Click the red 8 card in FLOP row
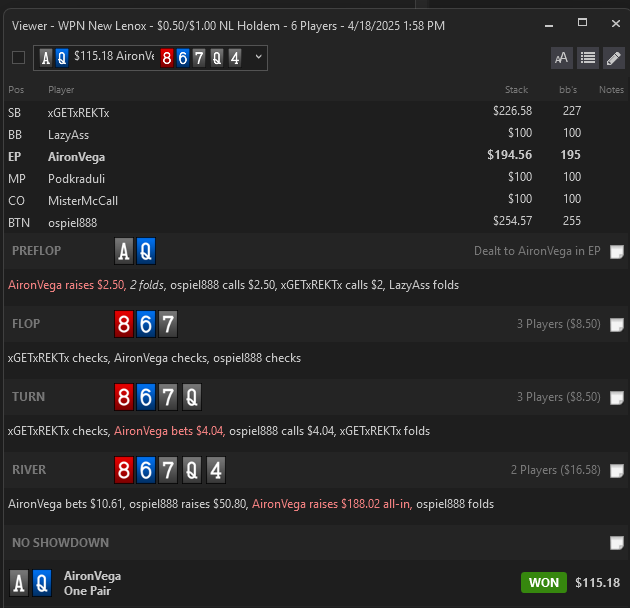 click(124, 324)
